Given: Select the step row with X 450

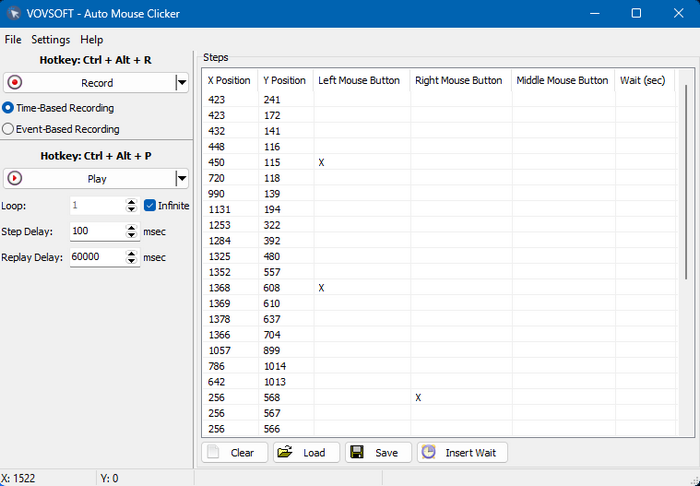Looking at the screenshot, I should point(439,162).
